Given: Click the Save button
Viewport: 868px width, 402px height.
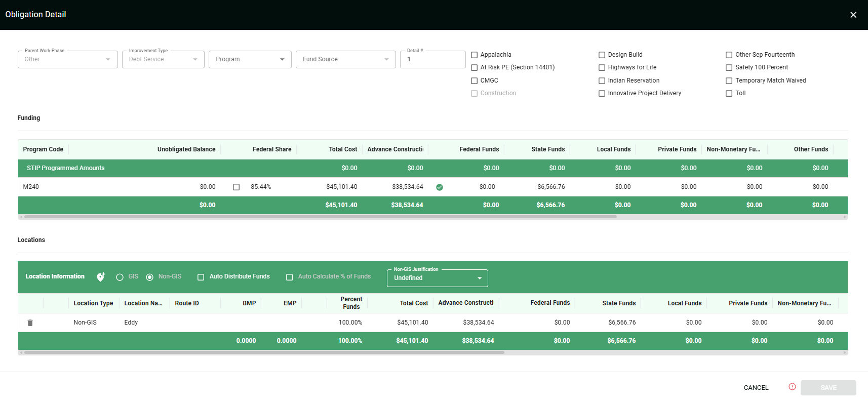Looking at the screenshot, I should point(828,388).
